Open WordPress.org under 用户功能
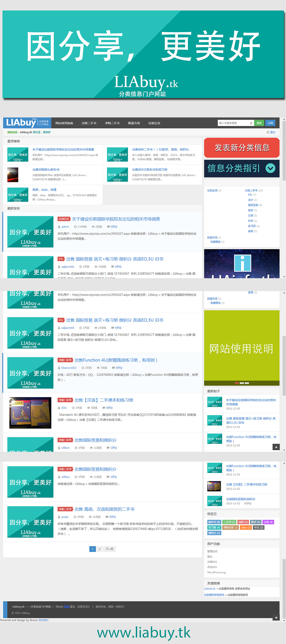This screenshot has height=644, width=286. pos(216,572)
